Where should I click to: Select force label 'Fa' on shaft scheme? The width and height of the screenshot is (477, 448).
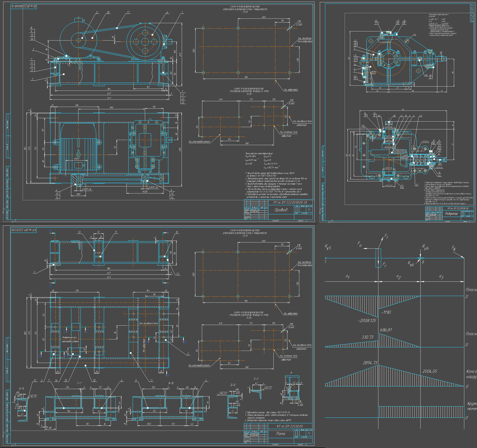(359, 244)
